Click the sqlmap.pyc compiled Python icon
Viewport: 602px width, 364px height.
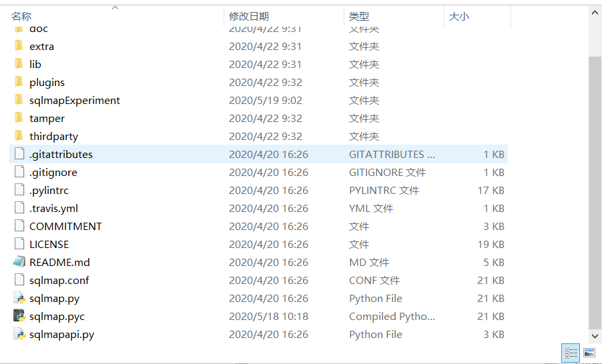pos(19,316)
